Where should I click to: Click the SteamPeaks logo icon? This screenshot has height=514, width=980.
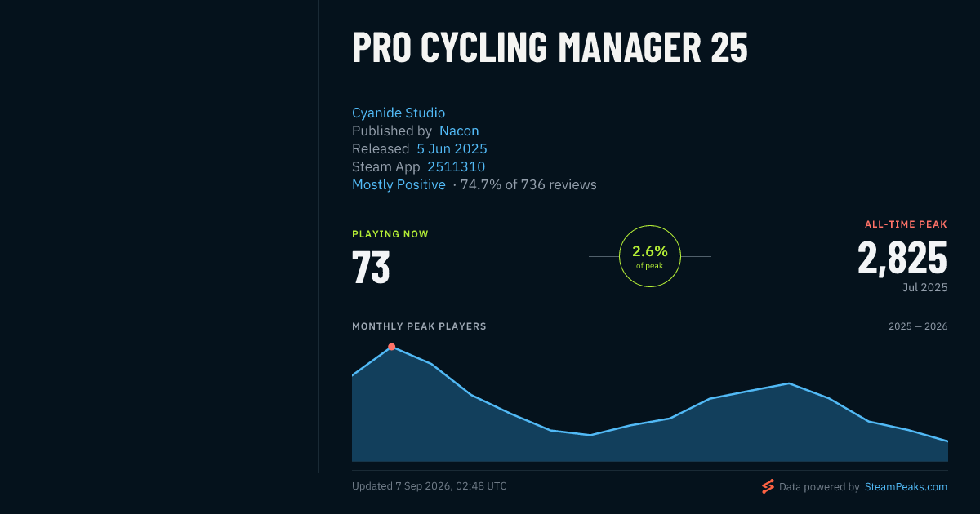(768, 486)
